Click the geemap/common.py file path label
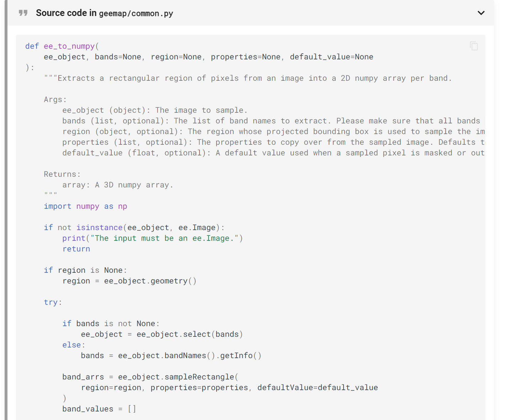 click(136, 14)
